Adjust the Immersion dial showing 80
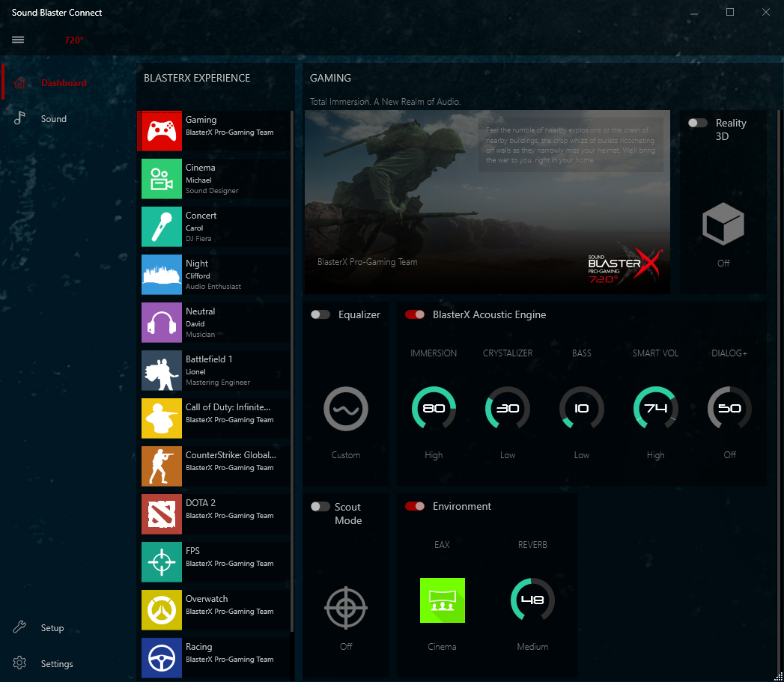Screen dimensions: 784x682 pos(434,409)
